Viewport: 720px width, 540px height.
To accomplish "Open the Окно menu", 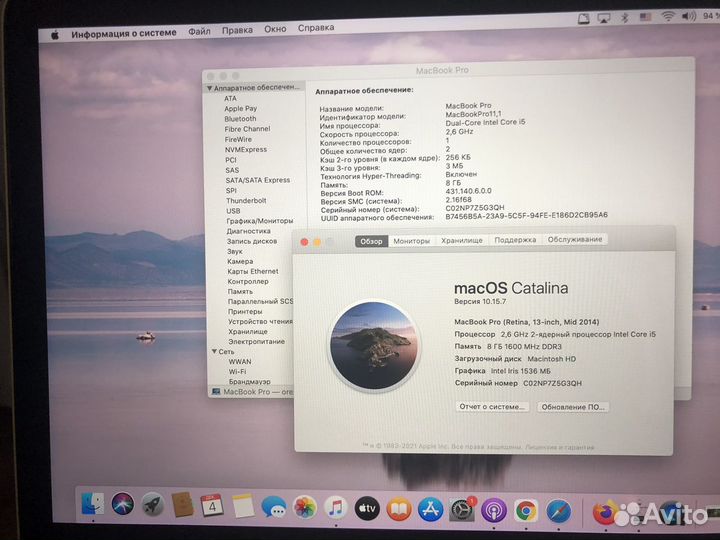I will (275, 28).
